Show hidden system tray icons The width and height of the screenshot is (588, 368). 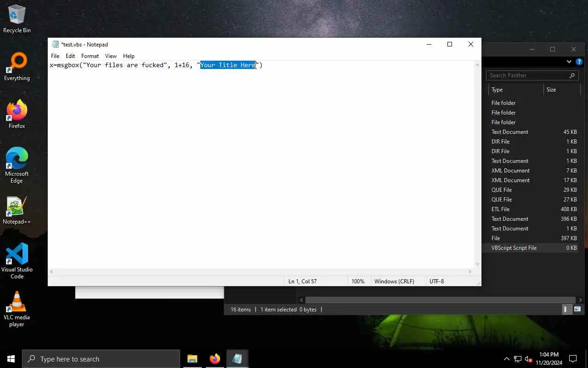click(507, 359)
